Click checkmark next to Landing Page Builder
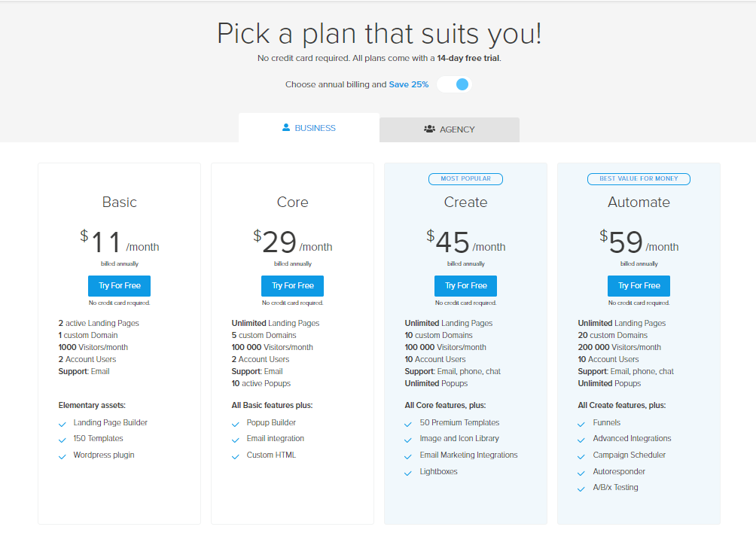Viewport: 756px width, 539px height. click(62, 425)
